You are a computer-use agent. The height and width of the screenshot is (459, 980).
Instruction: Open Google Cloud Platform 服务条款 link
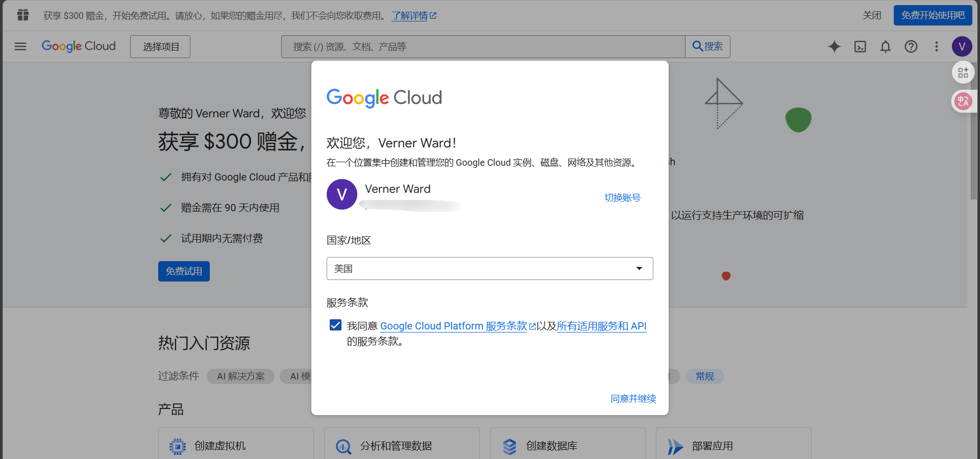[x=453, y=326]
